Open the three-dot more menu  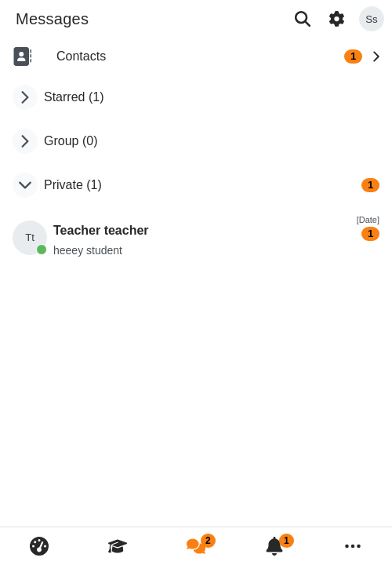click(x=352, y=546)
